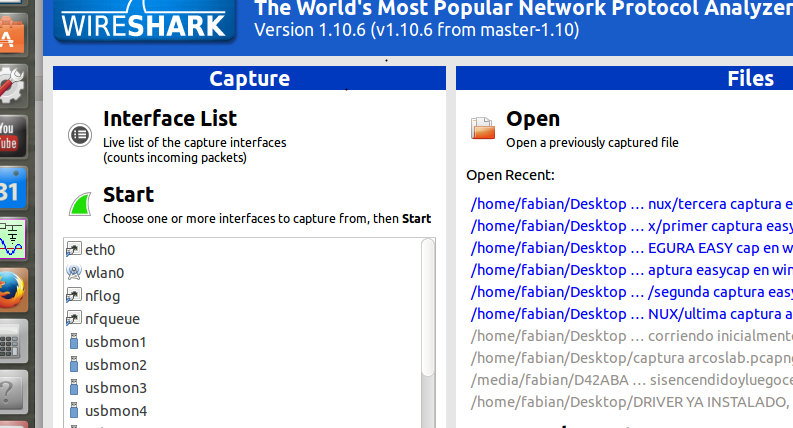Open the YouTube dock launcher
Image resolution: width=793 pixels, height=428 pixels.
[13, 137]
